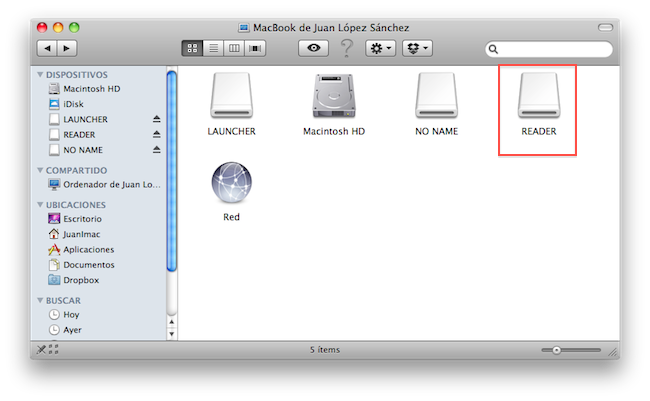The image size is (650, 401).
Task: Click the LAUNCHER label under drive icon
Action: click(231, 131)
